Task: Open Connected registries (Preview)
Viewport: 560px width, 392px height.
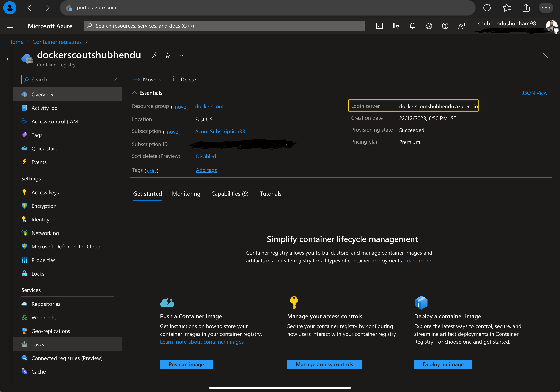Action: tap(67, 358)
